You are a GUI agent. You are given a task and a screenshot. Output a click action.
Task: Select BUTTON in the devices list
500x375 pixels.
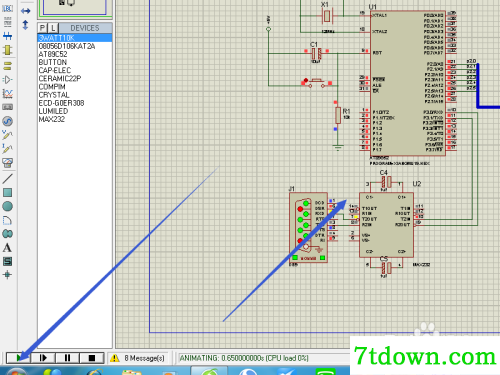(75, 62)
